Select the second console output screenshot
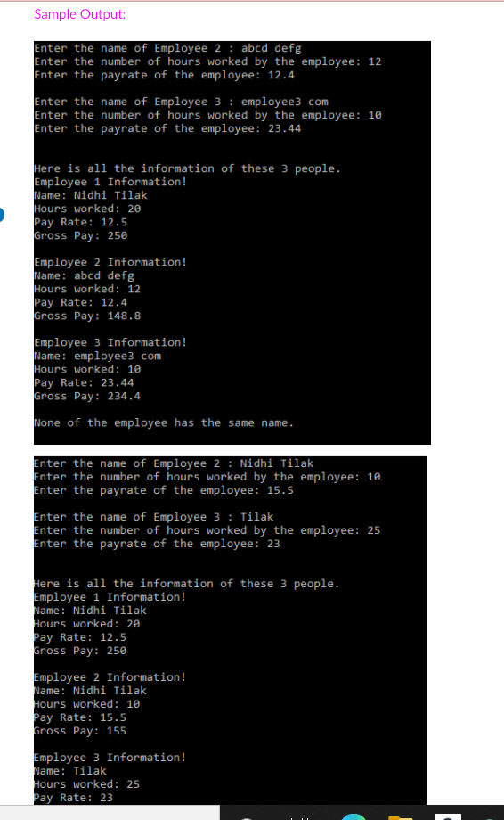Image resolution: width=504 pixels, height=820 pixels. coord(230,630)
